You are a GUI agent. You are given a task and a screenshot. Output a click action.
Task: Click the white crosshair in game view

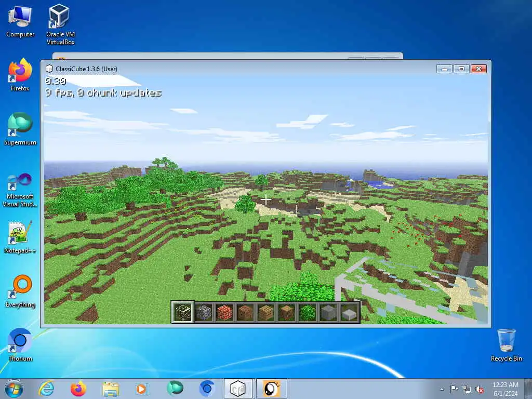pos(266,200)
